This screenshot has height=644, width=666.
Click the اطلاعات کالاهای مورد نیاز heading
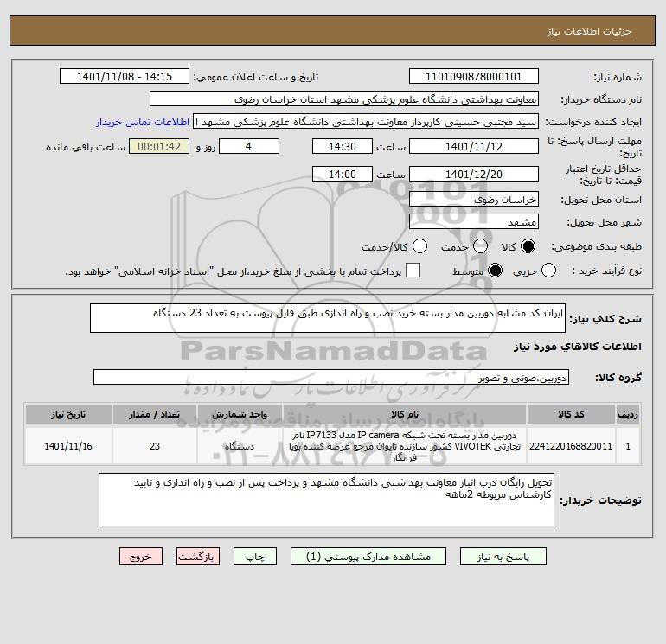578,347
